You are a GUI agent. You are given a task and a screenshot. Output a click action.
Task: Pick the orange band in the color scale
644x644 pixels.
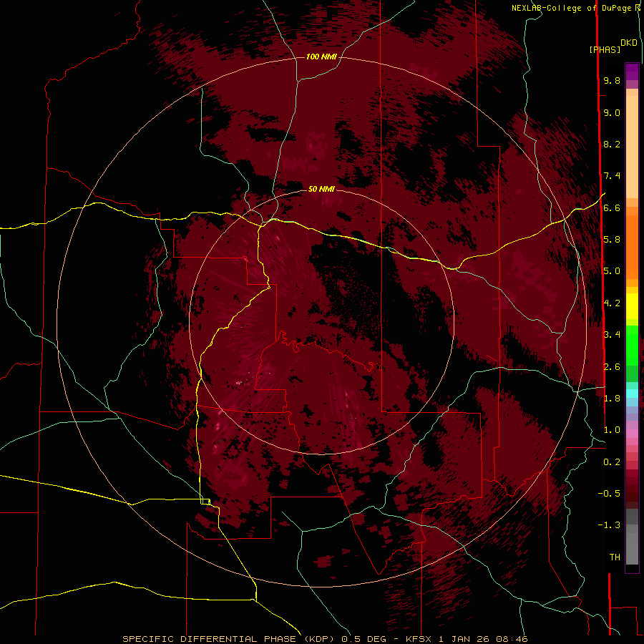coord(632,246)
